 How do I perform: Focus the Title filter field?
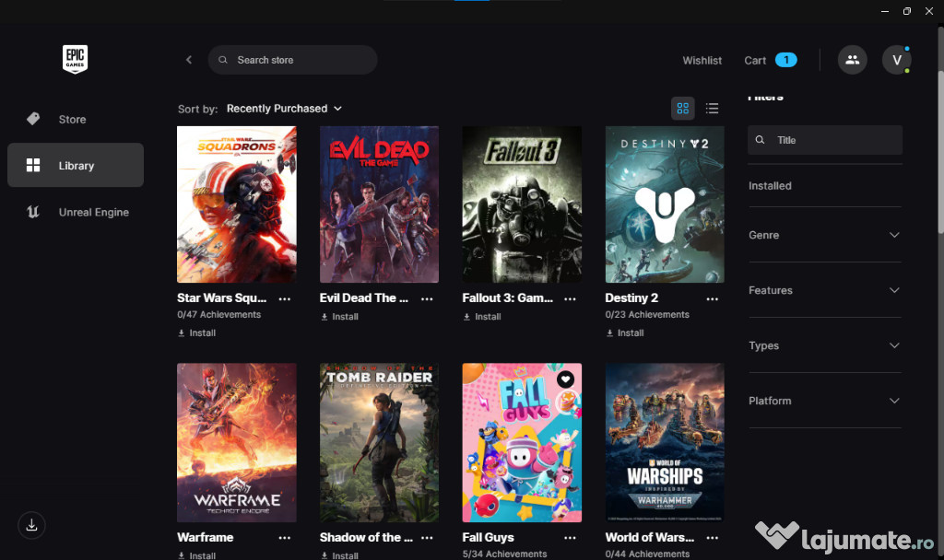tap(825, 140)
